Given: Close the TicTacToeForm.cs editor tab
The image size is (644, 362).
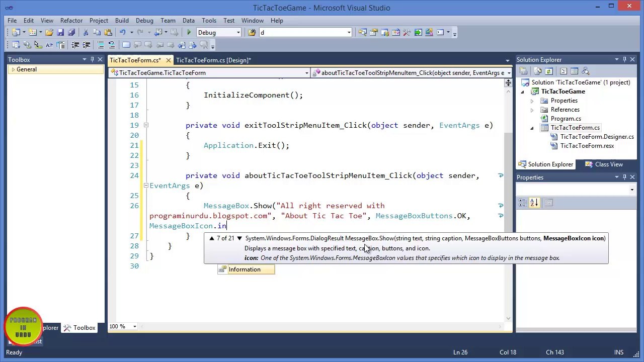Looking at the screenshot, I should coord(168,60).
